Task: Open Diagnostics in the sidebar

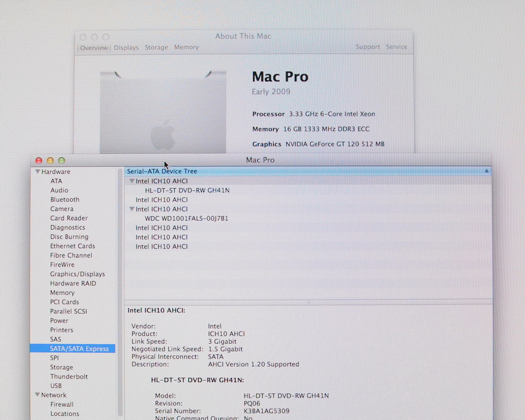Action: pos(68,227)
